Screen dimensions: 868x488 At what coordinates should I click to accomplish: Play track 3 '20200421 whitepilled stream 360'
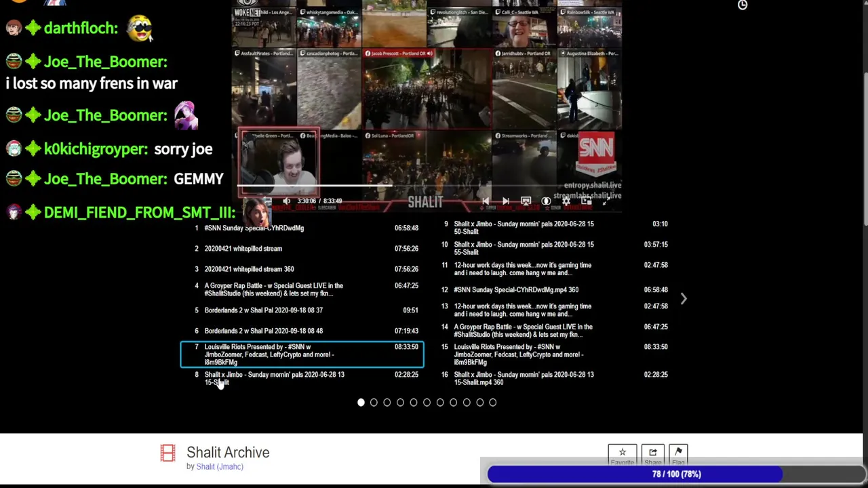[x=302, y=269]
